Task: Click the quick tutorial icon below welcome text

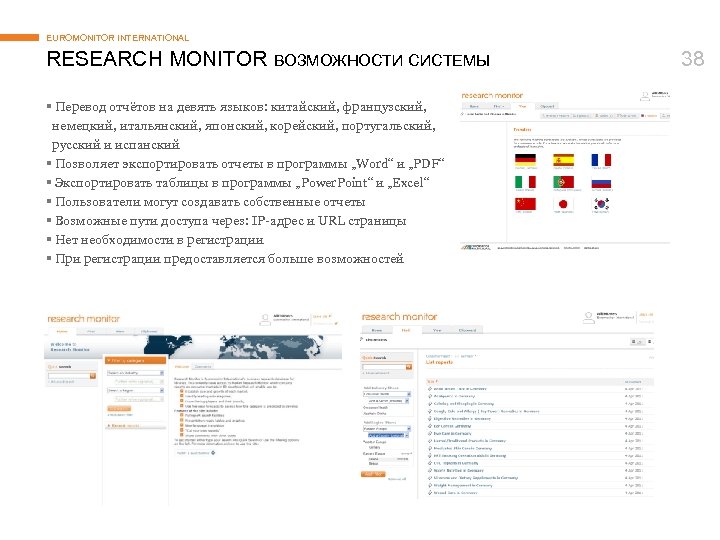Action: pos(213,453)
